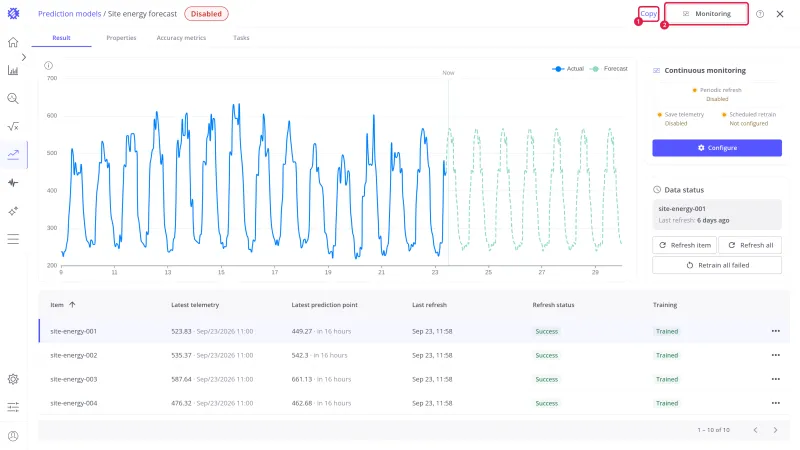Select the site-energy-001 table row
800x450 pixels.
coord(414,331)
